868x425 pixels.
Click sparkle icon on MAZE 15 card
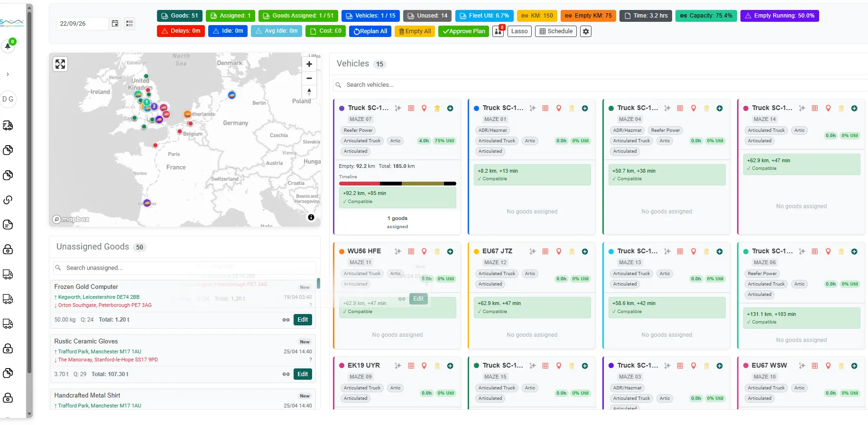533,366
